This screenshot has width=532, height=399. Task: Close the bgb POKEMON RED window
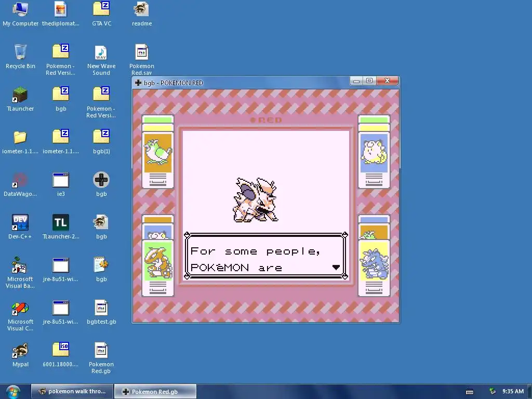[x=387, y=81]
